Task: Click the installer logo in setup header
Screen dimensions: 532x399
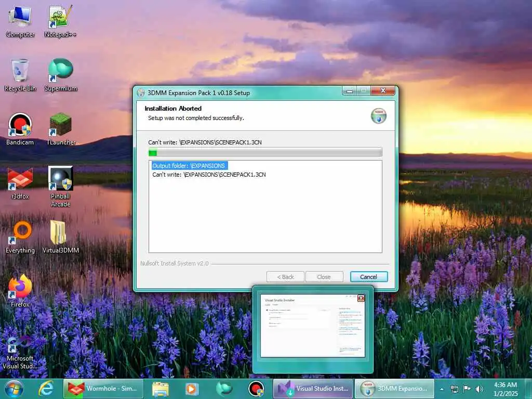Action: pos(379,116)
